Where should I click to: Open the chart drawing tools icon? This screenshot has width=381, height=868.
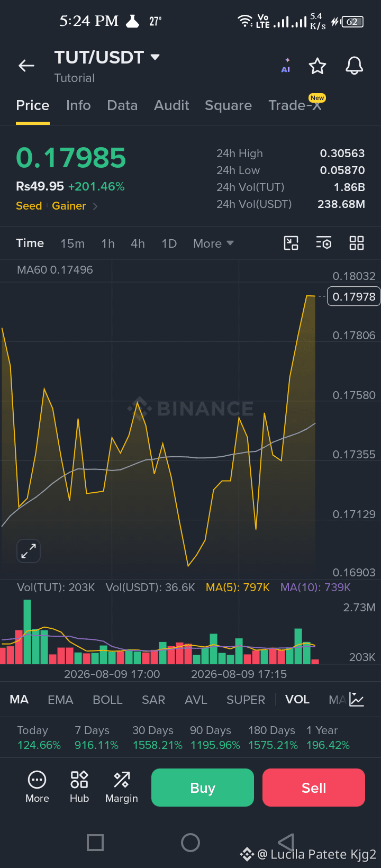[291, 243]
